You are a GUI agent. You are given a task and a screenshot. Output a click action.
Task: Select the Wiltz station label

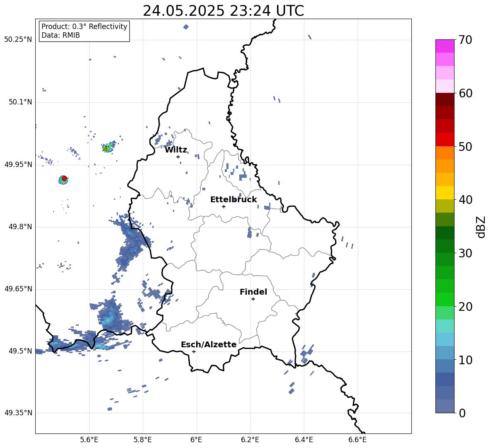pos(176,150)
